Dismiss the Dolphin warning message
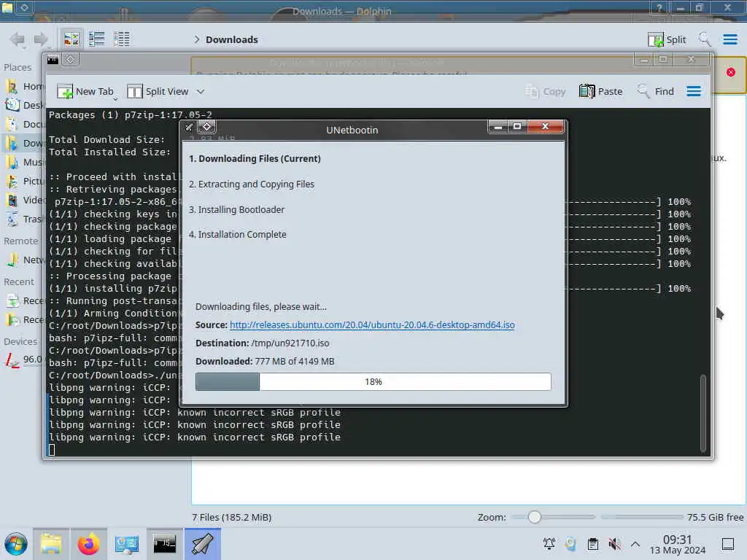 [731, 72]
